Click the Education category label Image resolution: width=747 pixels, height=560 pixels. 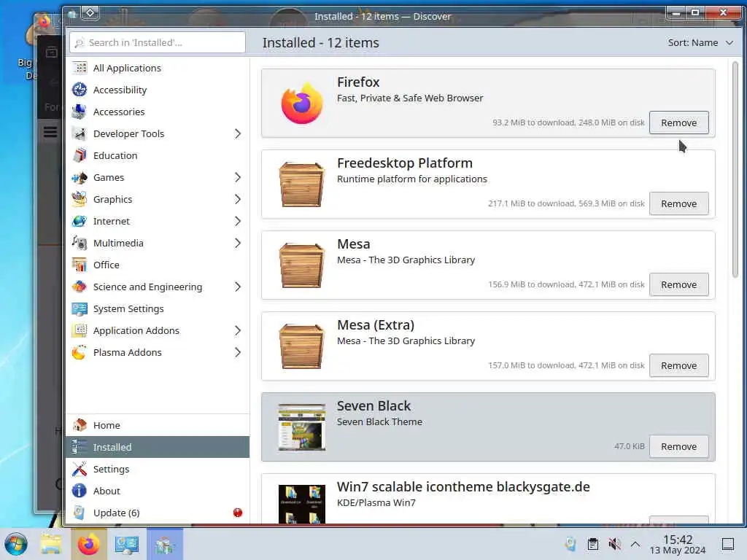pos(115,156)
